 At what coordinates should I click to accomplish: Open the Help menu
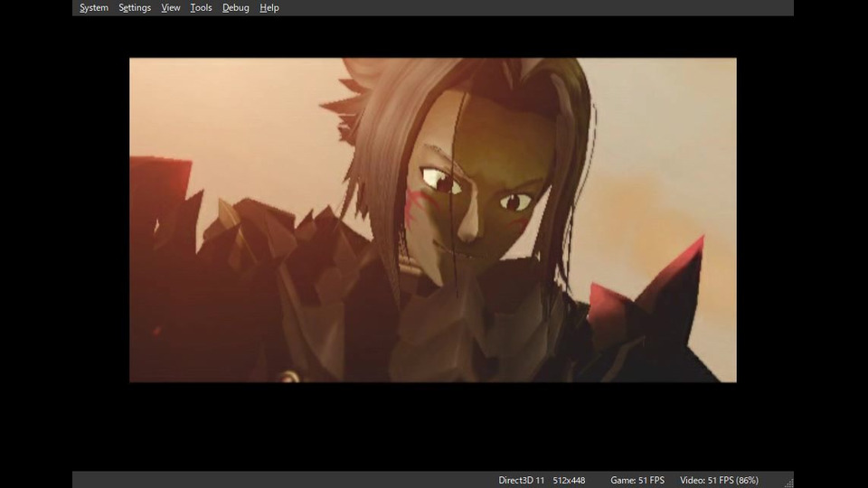coord(269,8)
